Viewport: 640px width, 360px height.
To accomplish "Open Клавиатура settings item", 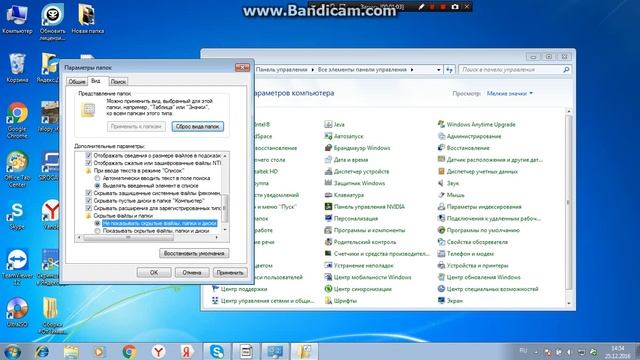I will click(344, 195).
